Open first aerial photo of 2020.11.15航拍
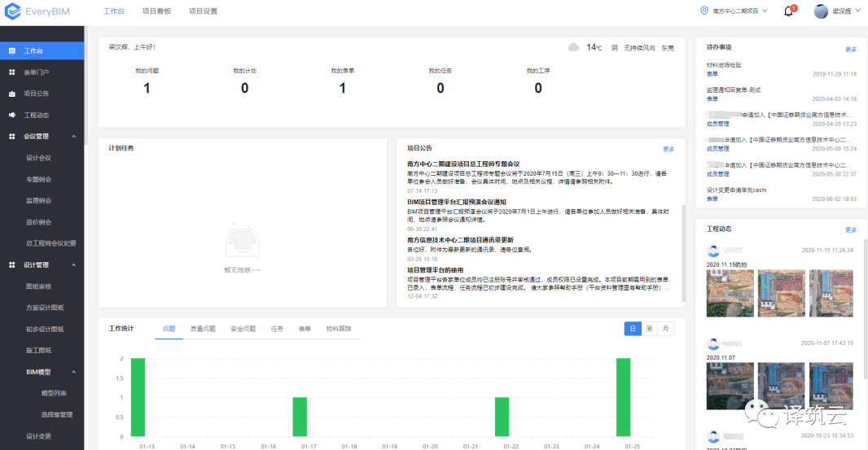Screen dimensions: 868x450 (x=730, y=294)
